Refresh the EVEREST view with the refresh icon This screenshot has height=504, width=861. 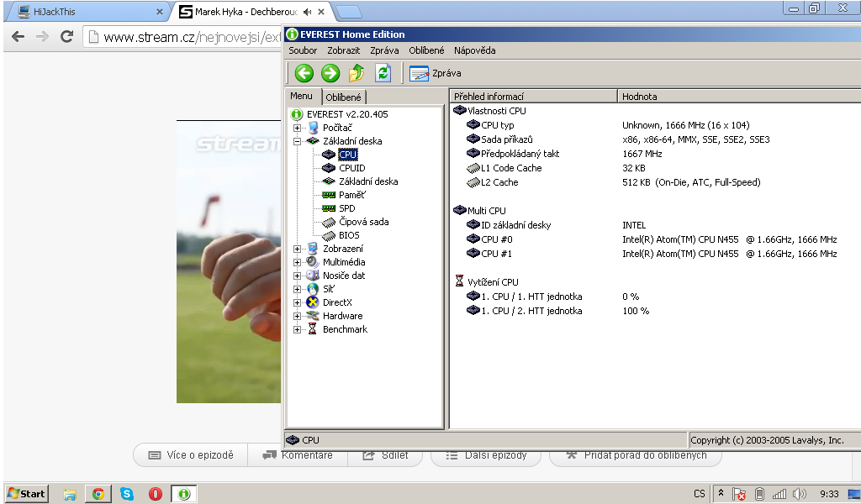[383, 73]
